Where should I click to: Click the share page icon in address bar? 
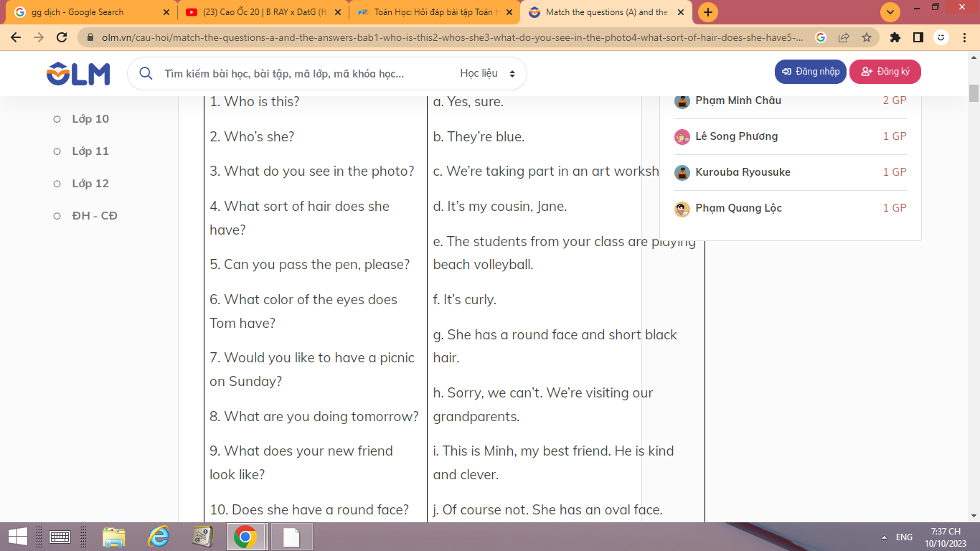pos(844,37)
